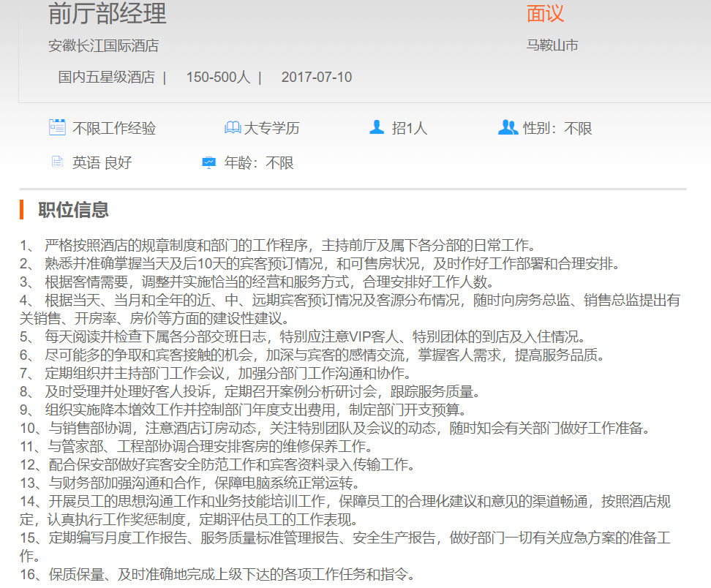
Task: Click the two-person gender icon
Action: point(508,128)
